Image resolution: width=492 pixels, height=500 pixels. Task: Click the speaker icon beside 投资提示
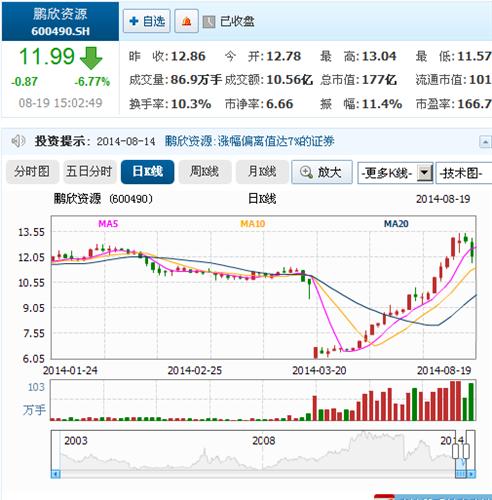click(18, 141)
